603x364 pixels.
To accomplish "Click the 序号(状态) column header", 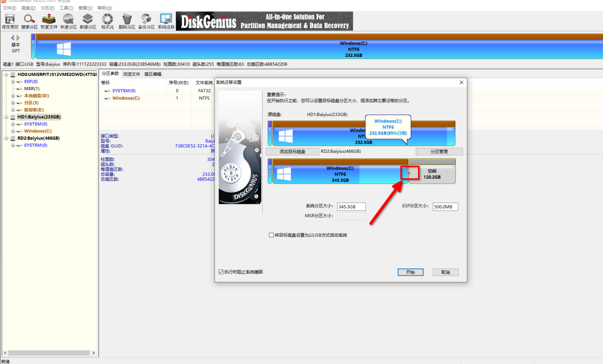I will tap(179, 83).
